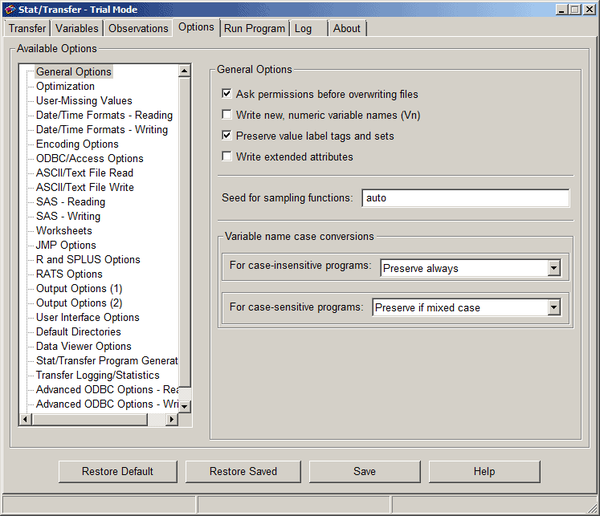Viewport: 600px width, 516px height.
Task: Enable Write extended attributes checkbox
Action: [x=227, y=156]
